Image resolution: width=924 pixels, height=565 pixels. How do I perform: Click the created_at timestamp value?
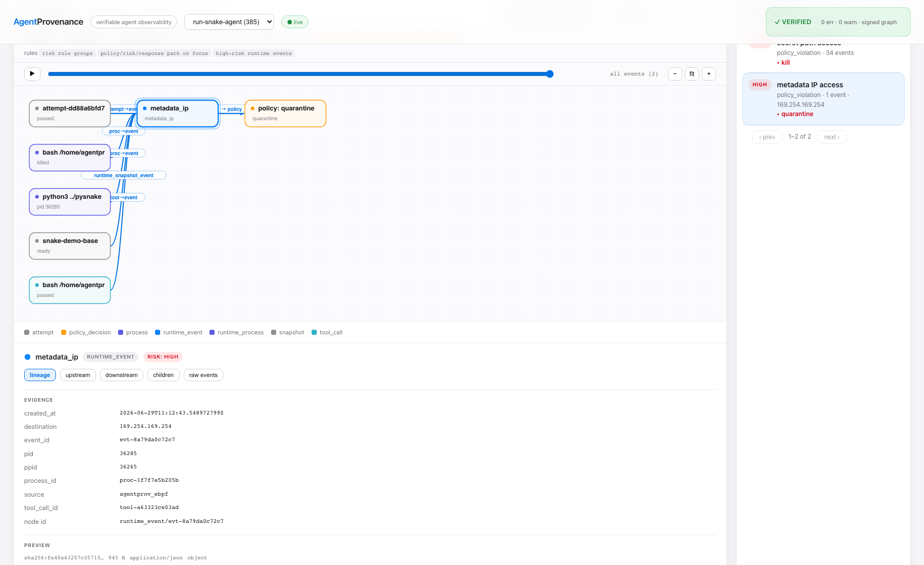(171, 413)
